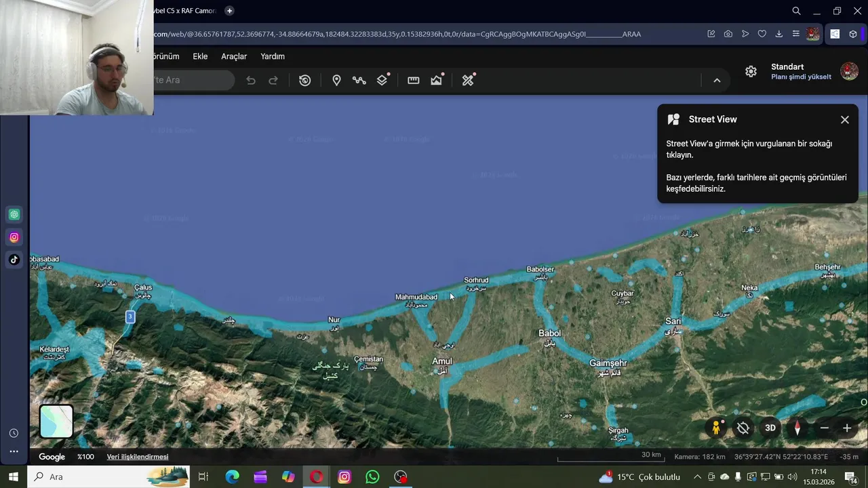Select the add placemark pin tool
Screen dimensions: 868x488
click(336, 80)
